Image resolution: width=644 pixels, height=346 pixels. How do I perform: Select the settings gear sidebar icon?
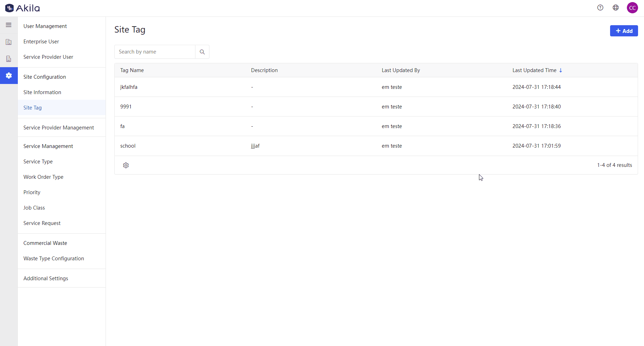click(x=9, y=76)
